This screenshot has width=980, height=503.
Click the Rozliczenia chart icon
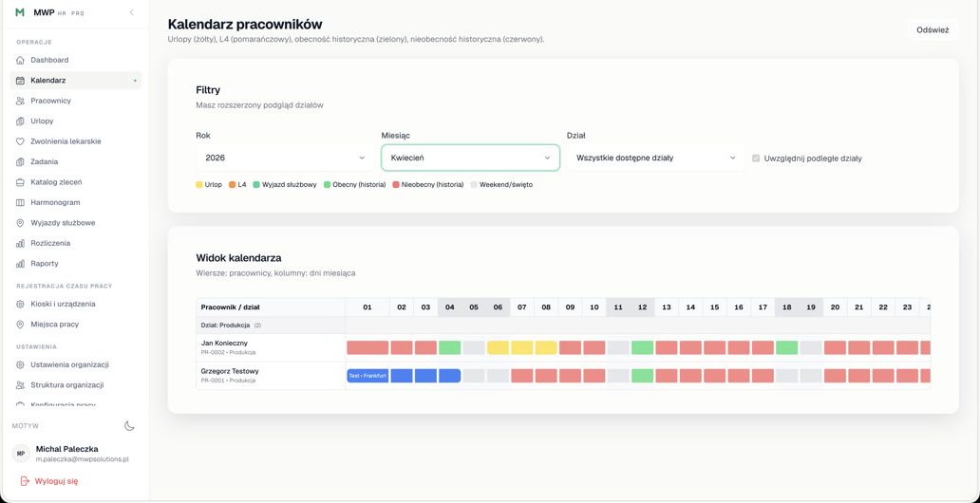(x=20, y=243)
